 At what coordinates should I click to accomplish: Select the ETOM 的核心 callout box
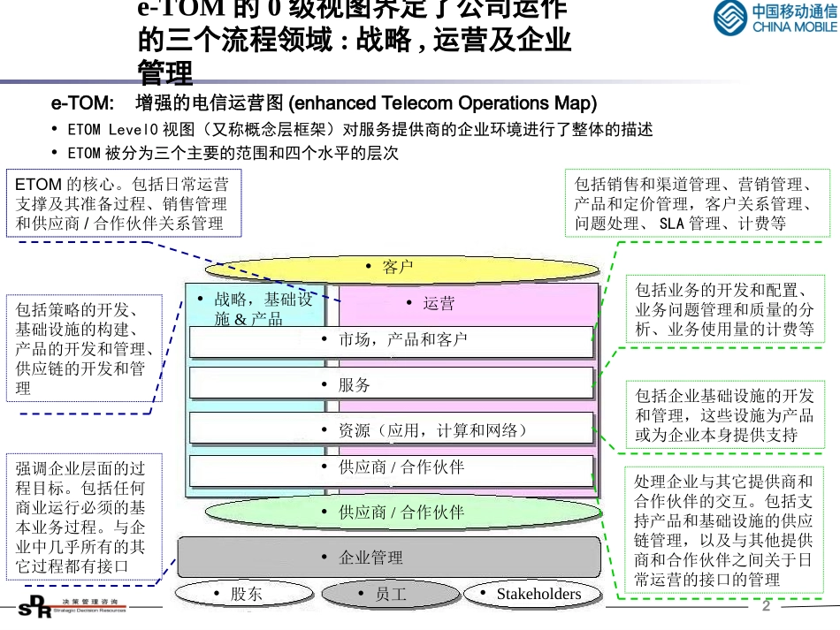[x=124, y=203]
